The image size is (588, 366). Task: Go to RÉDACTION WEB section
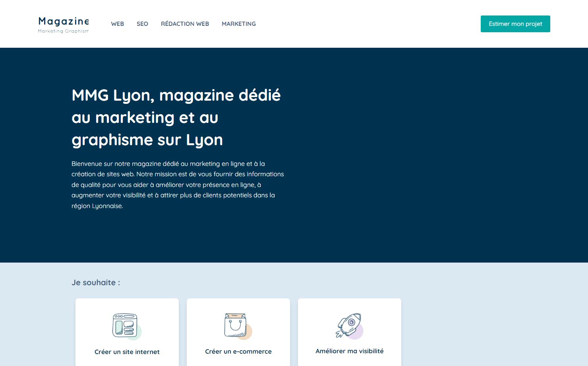[185, 24]
